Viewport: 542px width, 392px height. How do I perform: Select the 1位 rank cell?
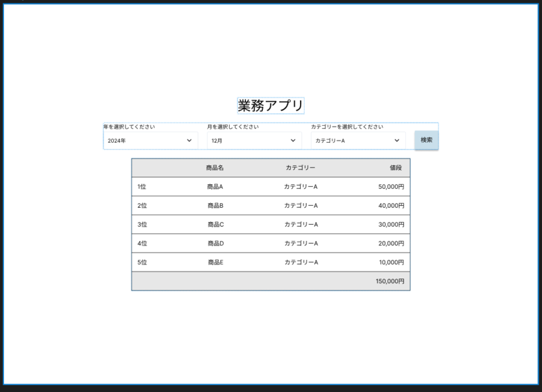coord(142,187)
